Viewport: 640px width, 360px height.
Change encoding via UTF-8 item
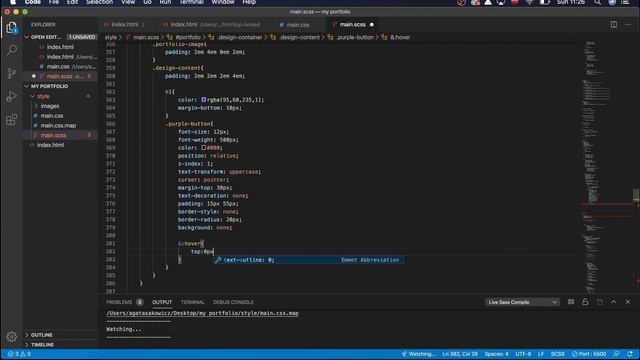coord(523,354)
